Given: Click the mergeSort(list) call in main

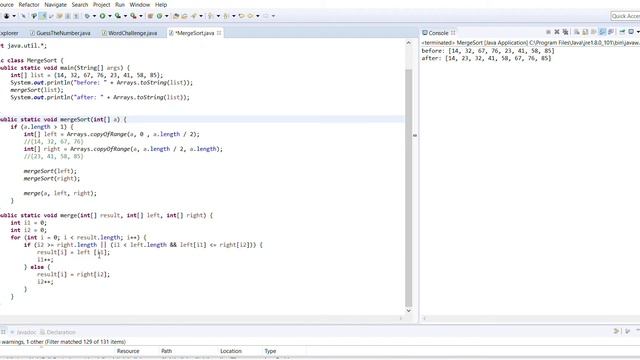Looking at the screenshot, I should (x=37, y=90).
